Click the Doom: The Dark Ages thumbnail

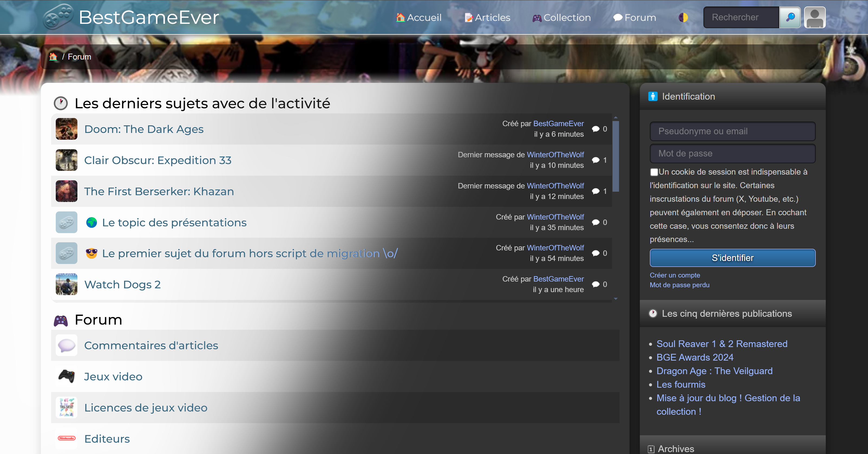pos(66,129)
